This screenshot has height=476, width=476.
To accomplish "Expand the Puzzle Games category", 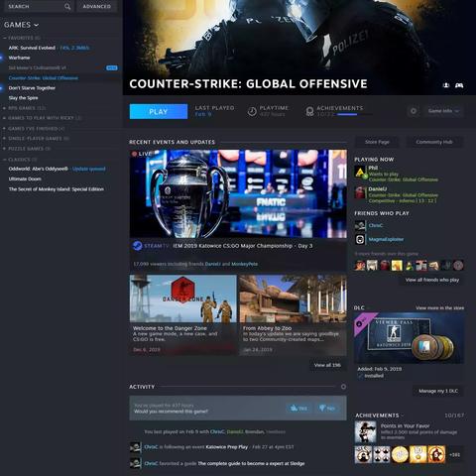I will [x=4, y=149].
